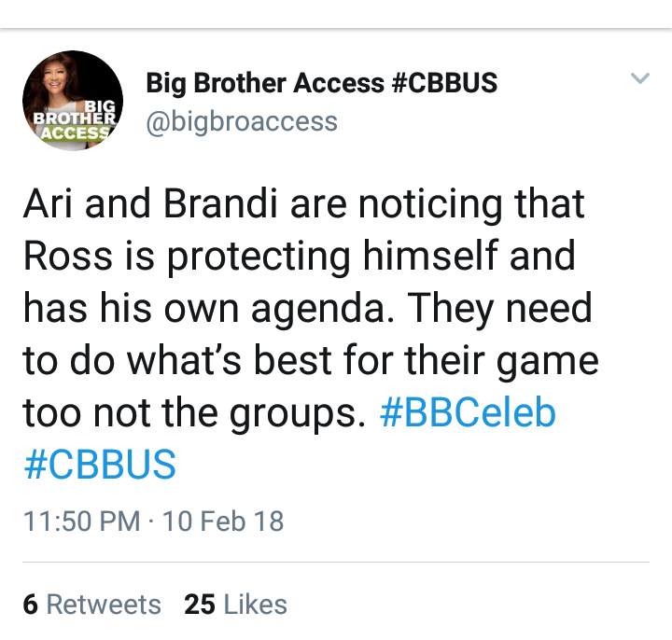Screen dimensions: 672x640
Task: Click the 10 Feb 18 date
Action: (x=223, y=522)
